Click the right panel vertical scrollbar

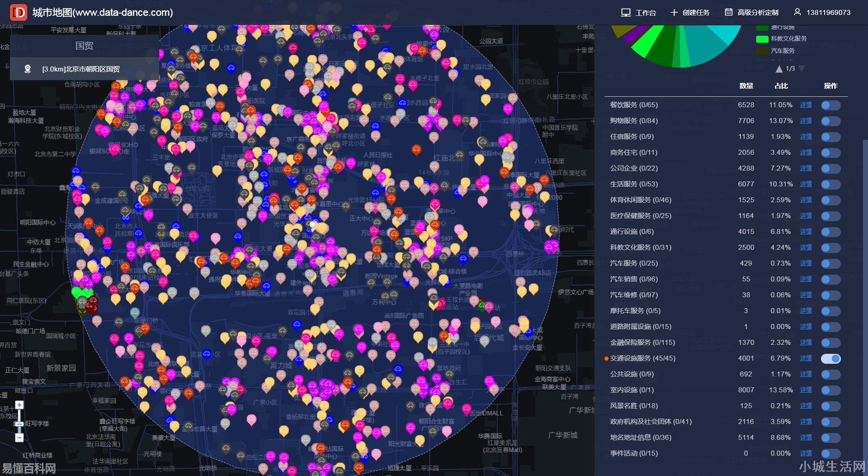865,308
